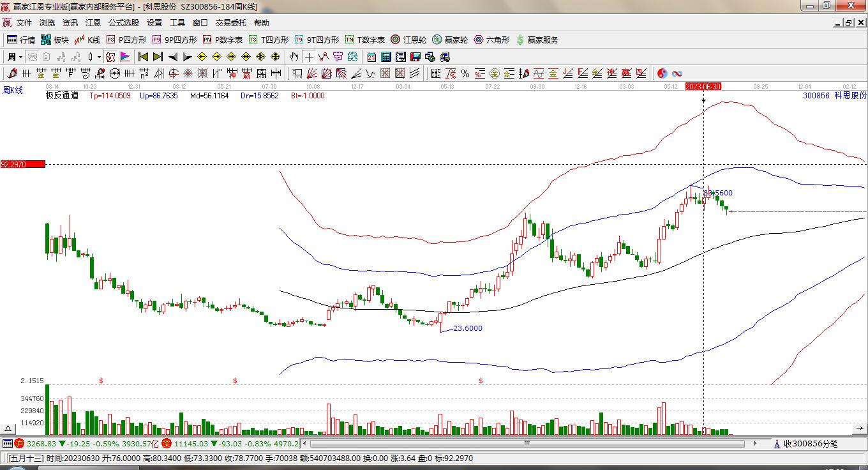Viewport: 868px width, 470px height.
Task: Open the 公式选股 menu
Action: [123, 23]
